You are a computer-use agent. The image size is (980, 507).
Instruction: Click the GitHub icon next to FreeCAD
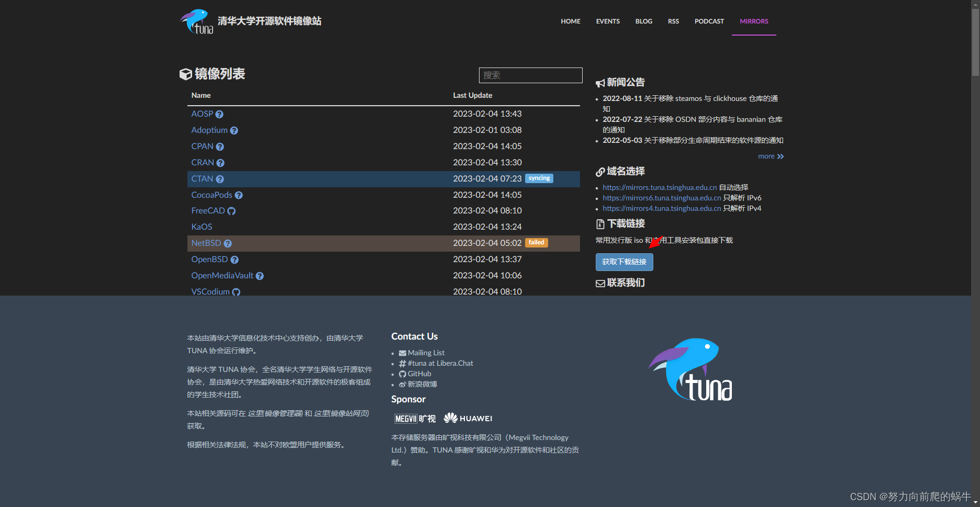[x=231, y=211]
